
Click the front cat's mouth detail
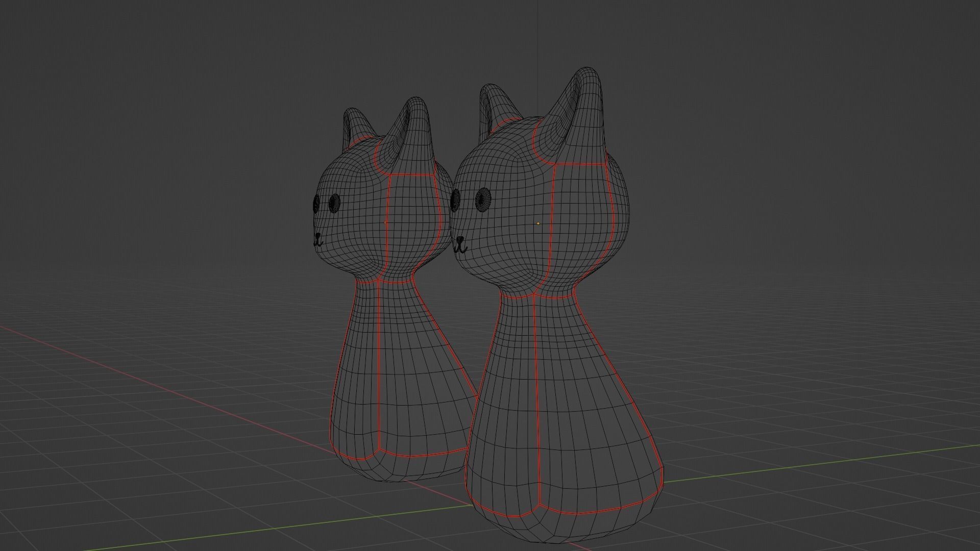[461, 245]
